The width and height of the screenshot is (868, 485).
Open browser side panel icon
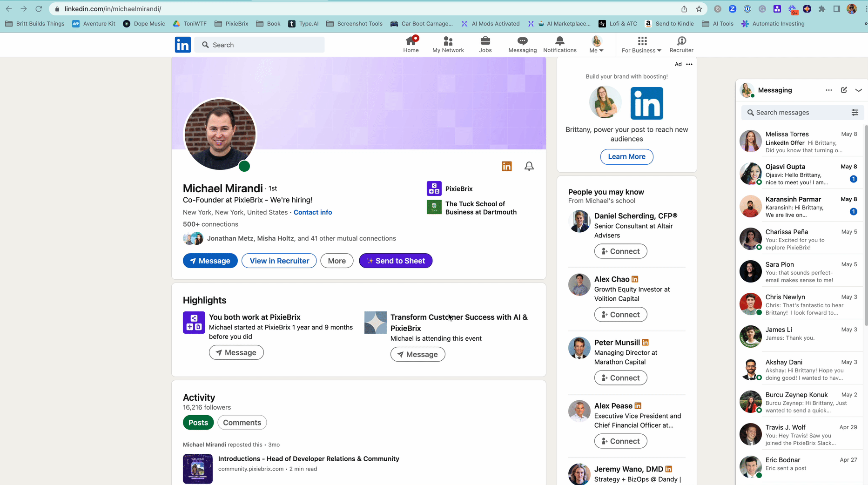point(837,9)
